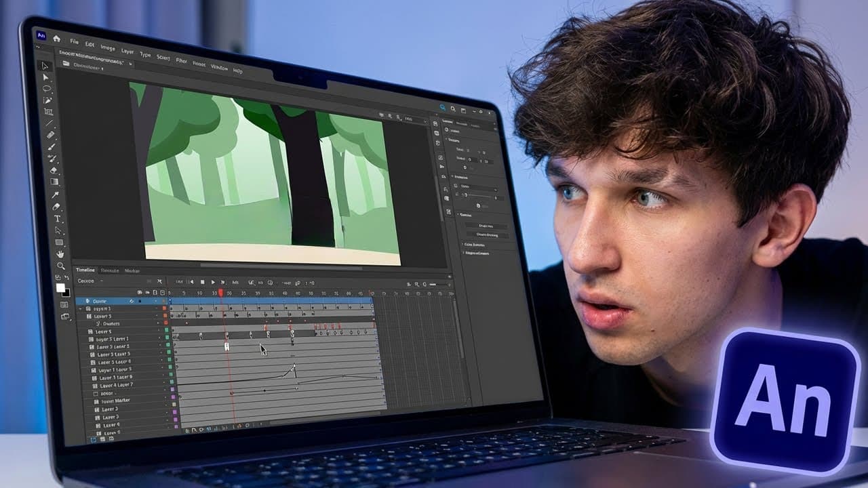868x488 pixels.
Task: Step back one frame in the timeline
Action: coord(191,282)
